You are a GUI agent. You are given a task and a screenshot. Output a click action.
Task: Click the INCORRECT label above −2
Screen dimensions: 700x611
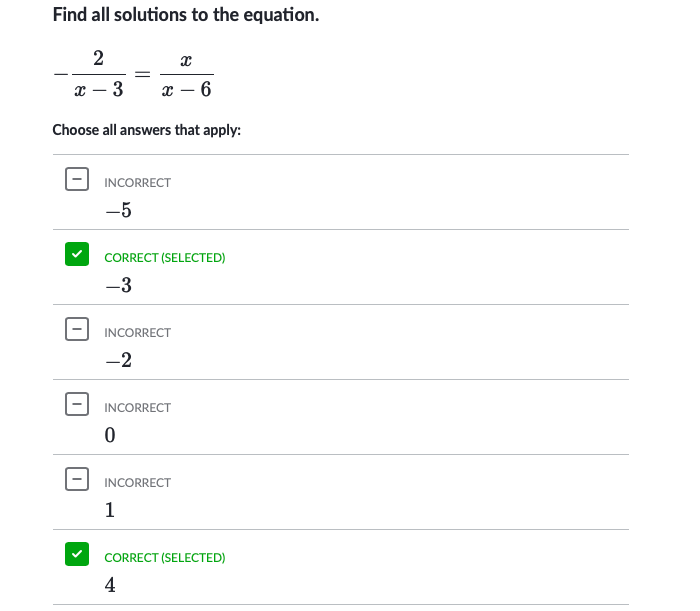point(137,333)
